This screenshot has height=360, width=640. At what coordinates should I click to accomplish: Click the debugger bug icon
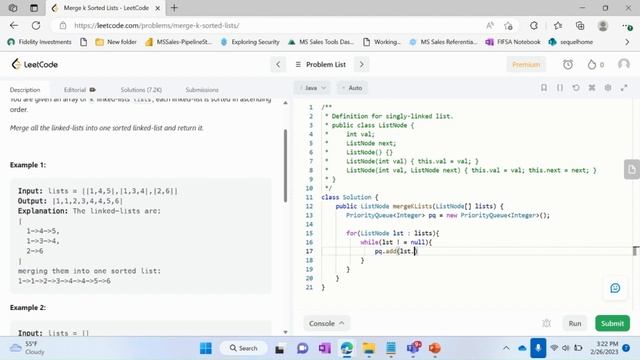[547, 323]
